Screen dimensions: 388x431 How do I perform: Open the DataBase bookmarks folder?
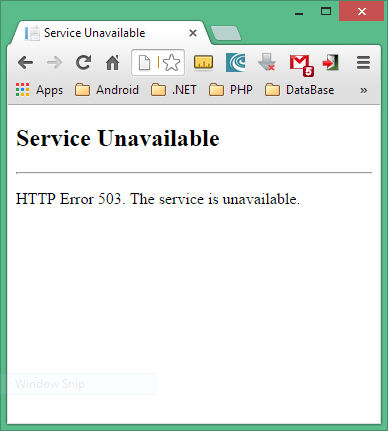[x=299, y=90]
